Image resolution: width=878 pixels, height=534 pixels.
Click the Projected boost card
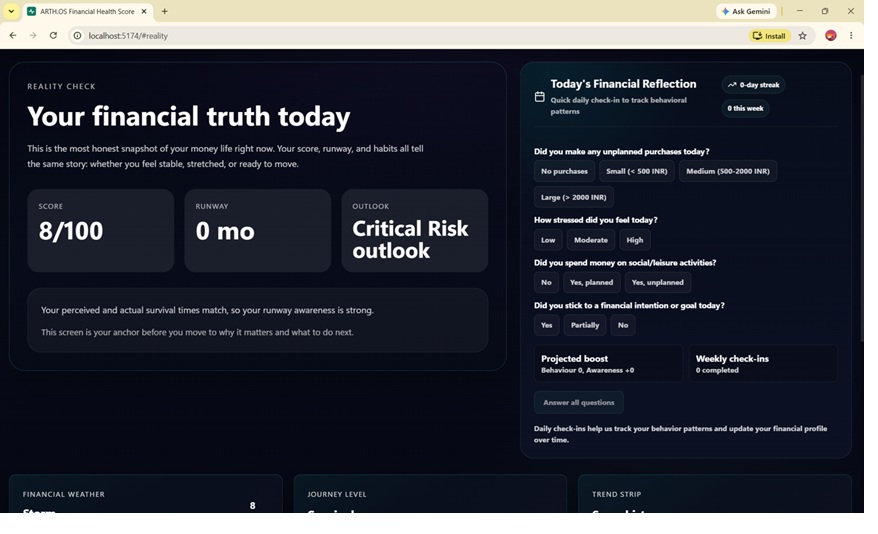[x=608, y=363]
